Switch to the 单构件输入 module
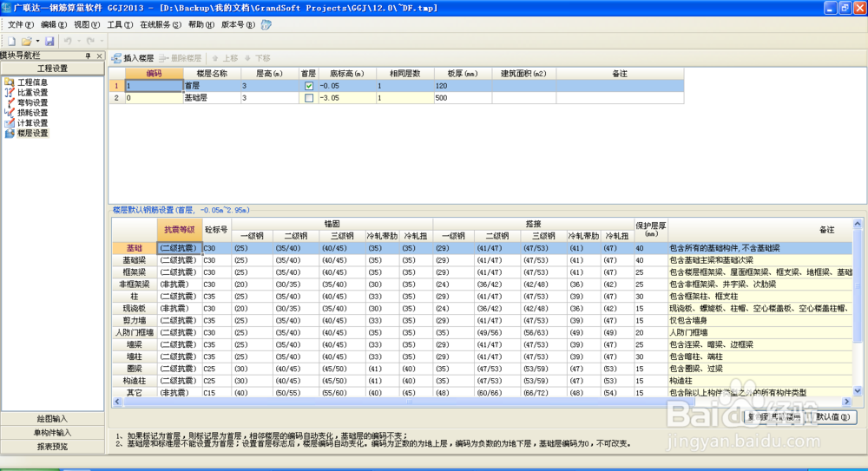The height and width of the screenshot is (471, 868). coord(52,433)
